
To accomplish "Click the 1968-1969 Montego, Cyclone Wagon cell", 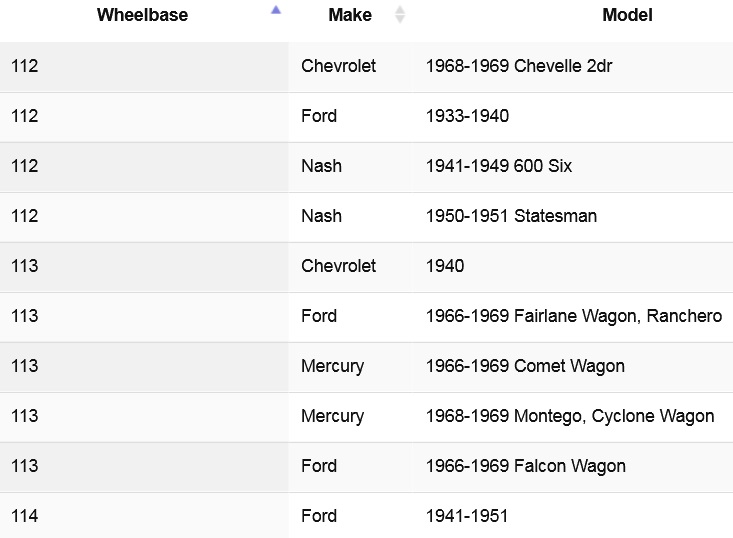I will [573, 417].
